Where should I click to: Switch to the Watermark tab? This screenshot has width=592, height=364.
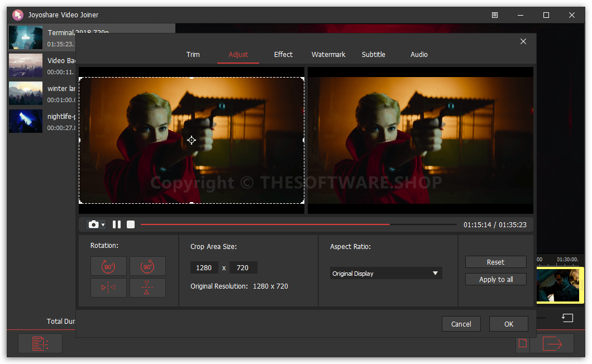click(328, 54)
